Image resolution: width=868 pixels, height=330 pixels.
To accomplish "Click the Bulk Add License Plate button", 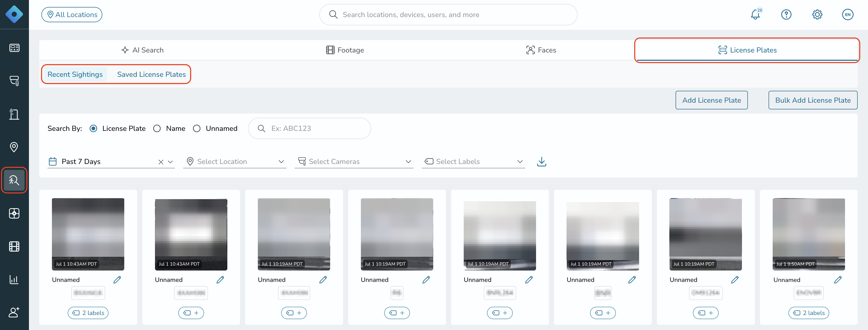I will [x=813, y=100].
